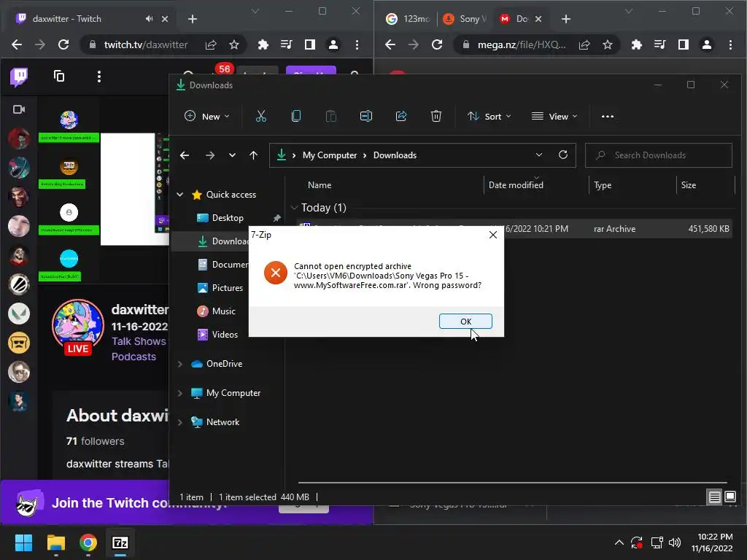The width and height of the screenshot is (747, 560).
Task: Sort by the Type column header
Action: click(x=603, y=184)
